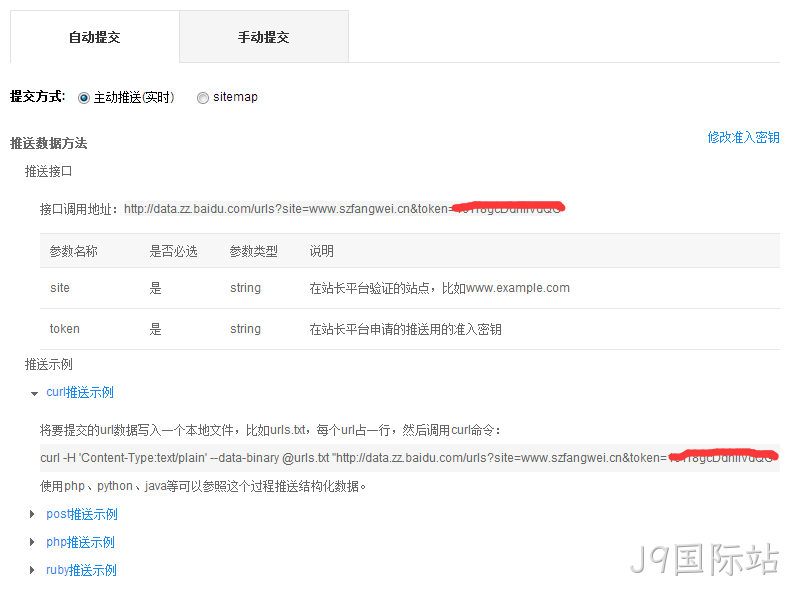
Task: Click the 推送数据方法 heading
Action: [49, 143]
